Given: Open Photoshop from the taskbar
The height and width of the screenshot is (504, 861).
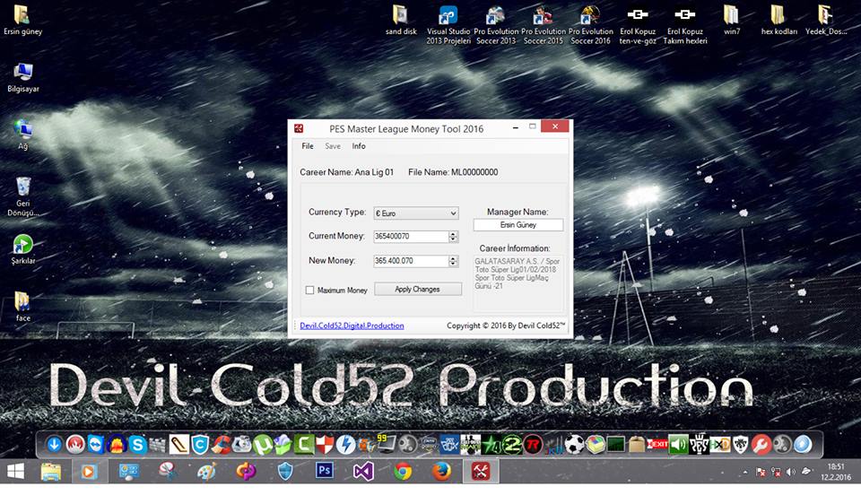Looking at the screenshot, I should [x=324, y=471].
